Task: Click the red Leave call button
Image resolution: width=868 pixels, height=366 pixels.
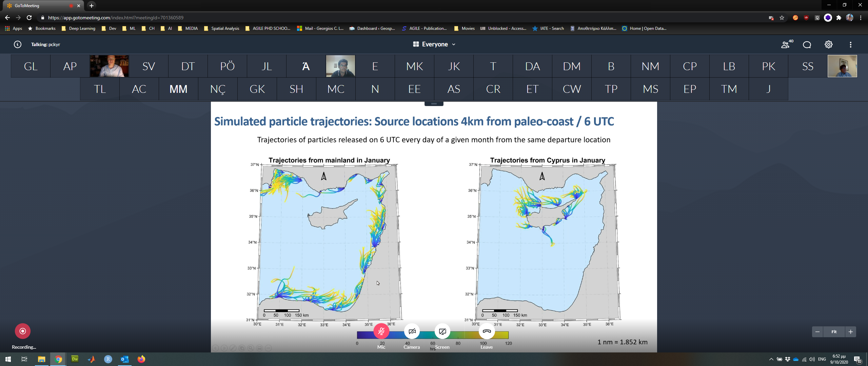Action: coord(487,331)
